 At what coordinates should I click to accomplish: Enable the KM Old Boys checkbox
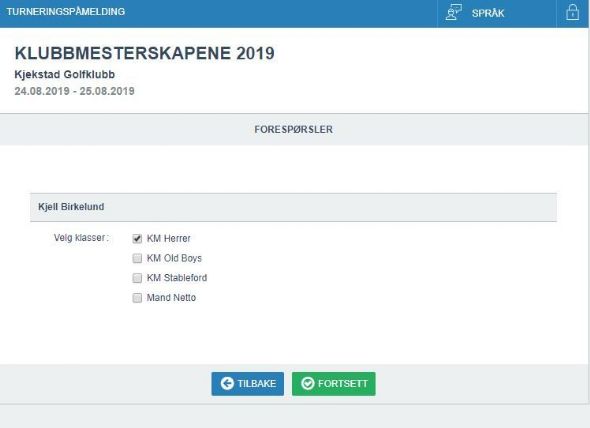(x=137, y=258)
